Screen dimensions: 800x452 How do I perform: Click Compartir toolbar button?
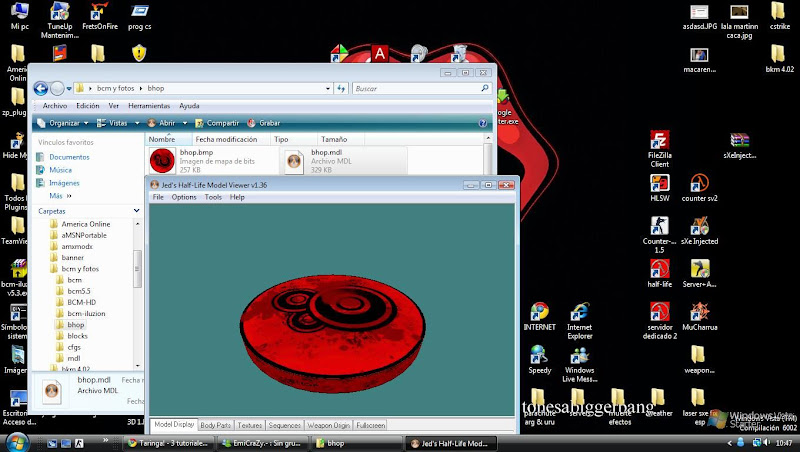click(x=217, y=123)
